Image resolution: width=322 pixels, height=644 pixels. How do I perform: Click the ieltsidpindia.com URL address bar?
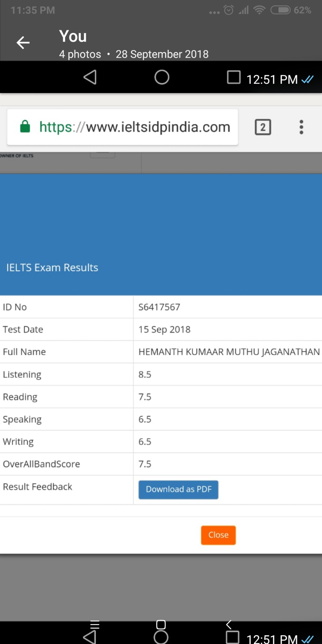(123, 127)
